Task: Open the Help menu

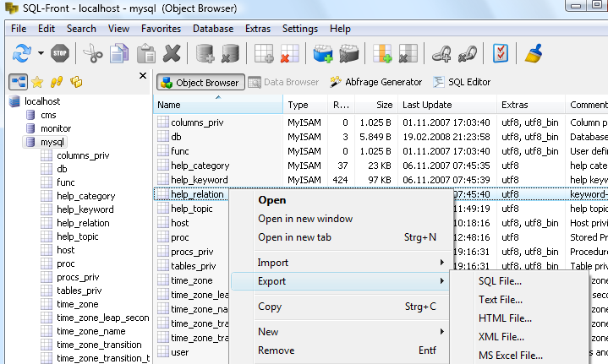Action: point(340,29)
